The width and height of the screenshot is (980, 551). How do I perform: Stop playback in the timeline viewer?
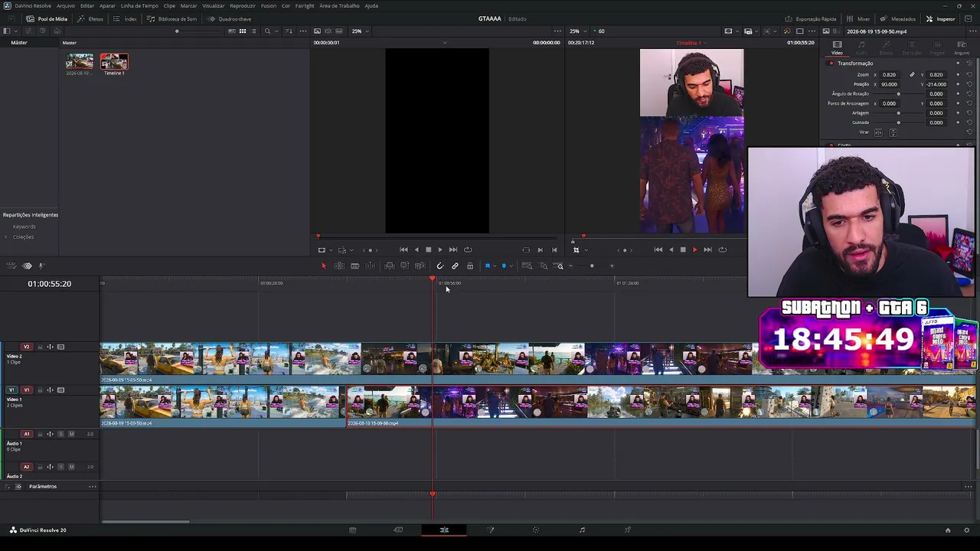pyautogui.click(x=683, y=249)
